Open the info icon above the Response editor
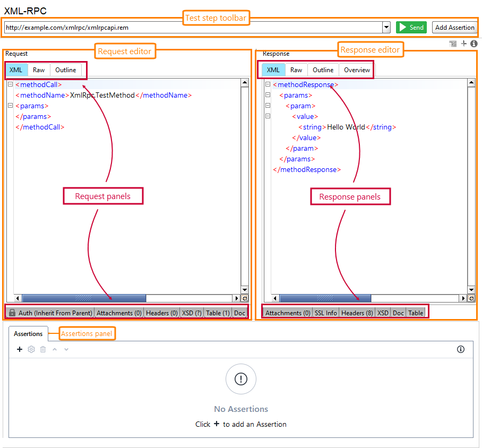482x448 pixels. point(474,44)
